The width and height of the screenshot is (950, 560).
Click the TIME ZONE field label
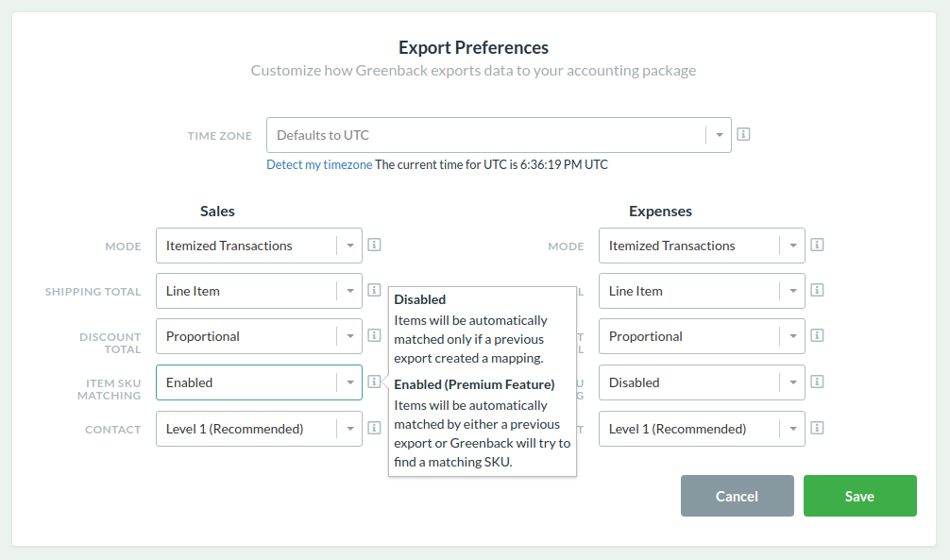219,136
